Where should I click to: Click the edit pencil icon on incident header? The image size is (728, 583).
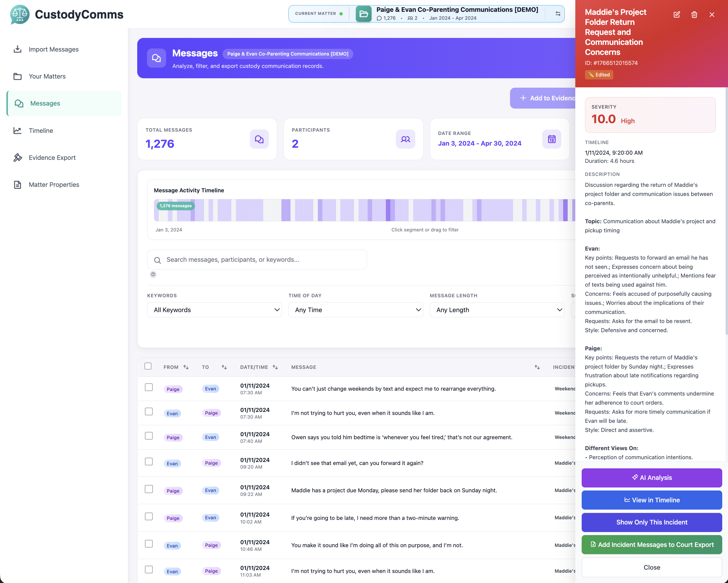tap(677, 15)
